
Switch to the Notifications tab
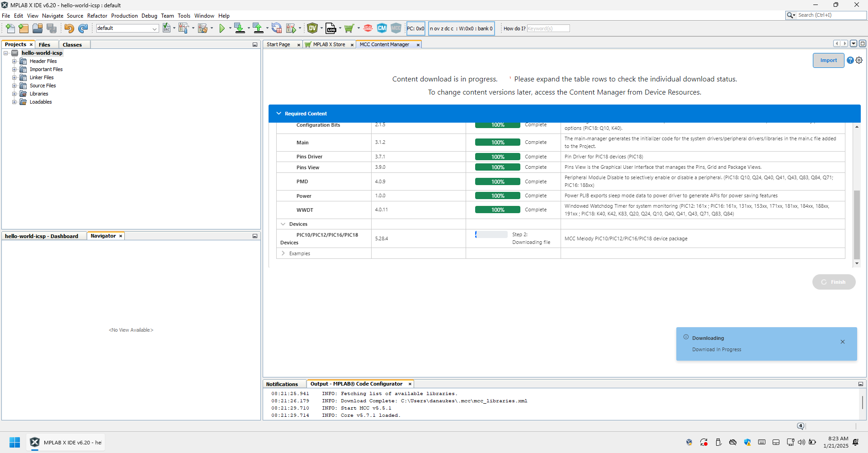click(x=282, y=384)
